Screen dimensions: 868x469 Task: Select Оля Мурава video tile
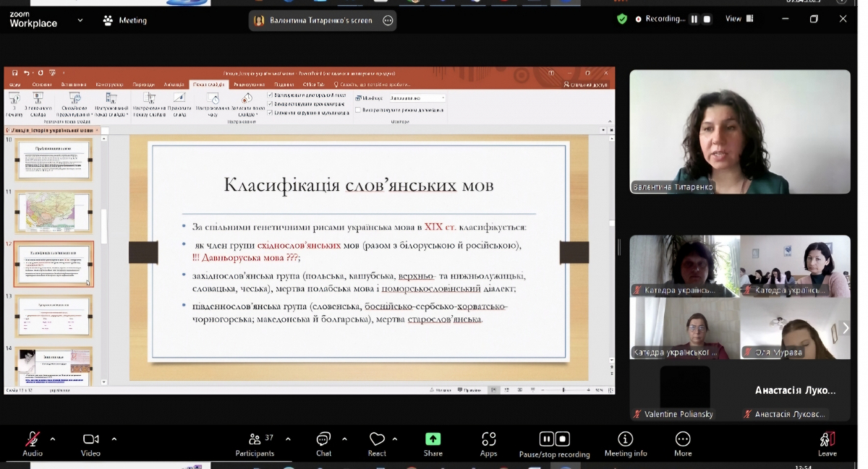[795, 329]
